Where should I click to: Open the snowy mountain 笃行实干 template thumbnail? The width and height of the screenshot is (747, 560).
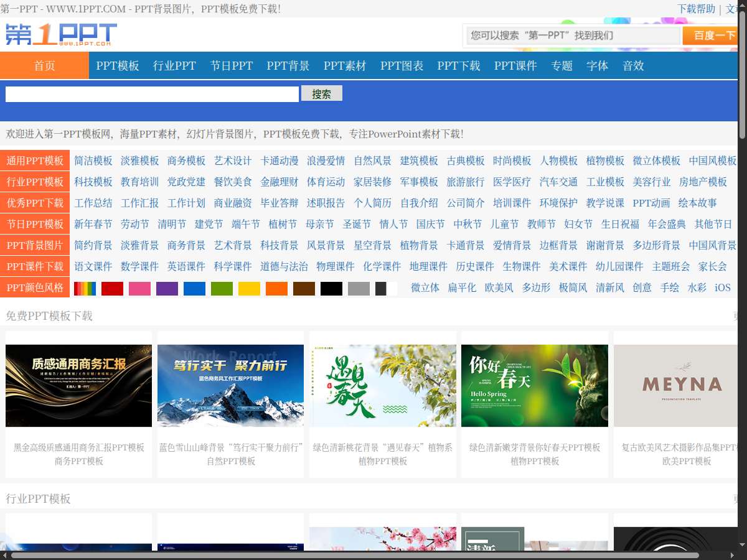pos(230,386)
